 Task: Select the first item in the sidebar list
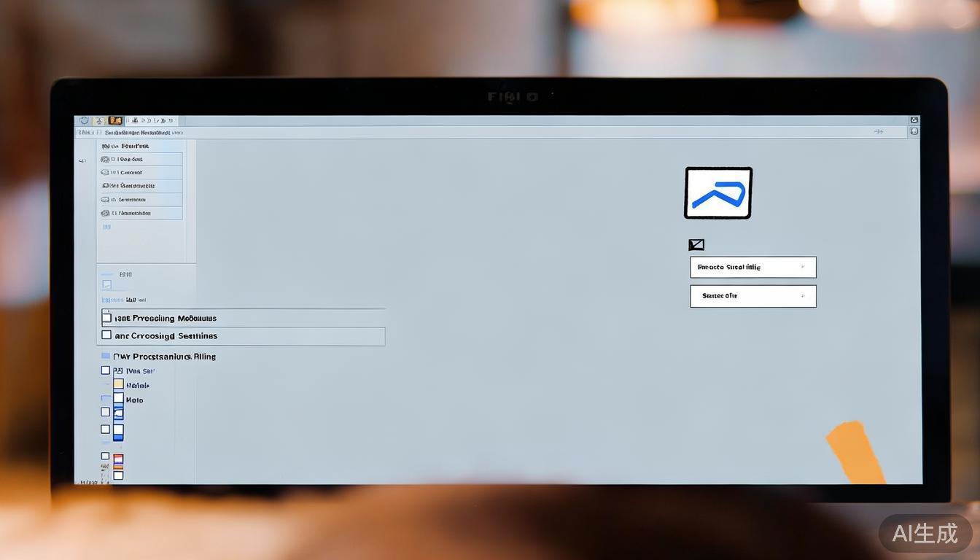click(x=140, y=159)
